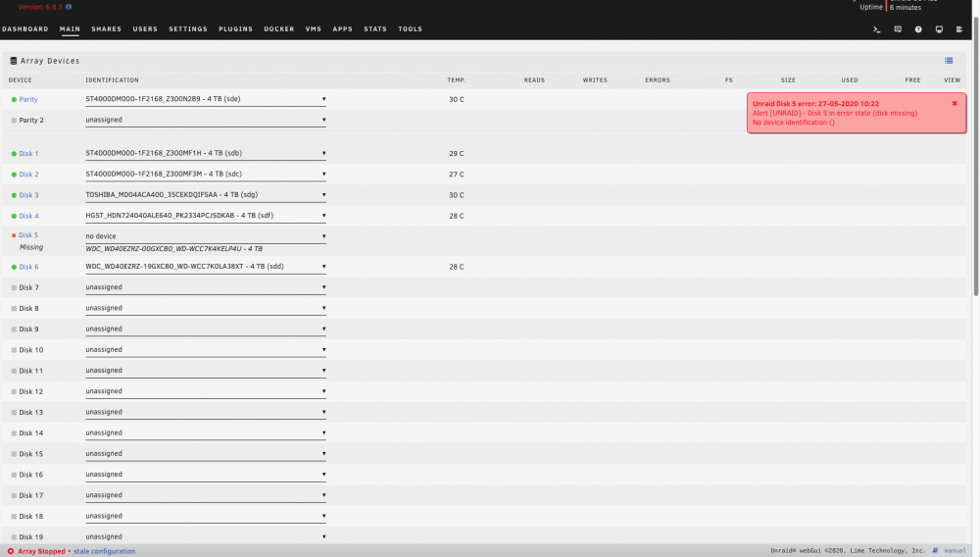The image size is (980, 557).
Task: Click the stale configuration status text
Action: [x=105, y=551]
